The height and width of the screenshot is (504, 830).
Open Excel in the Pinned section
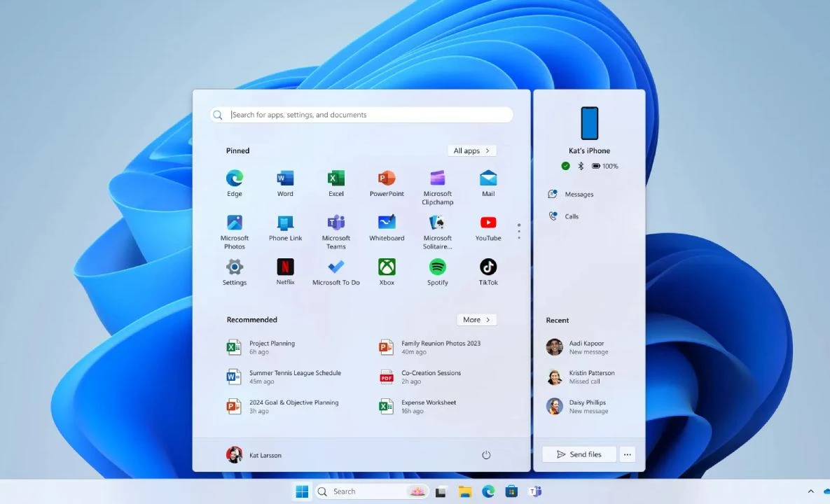(x=336, y=183)
